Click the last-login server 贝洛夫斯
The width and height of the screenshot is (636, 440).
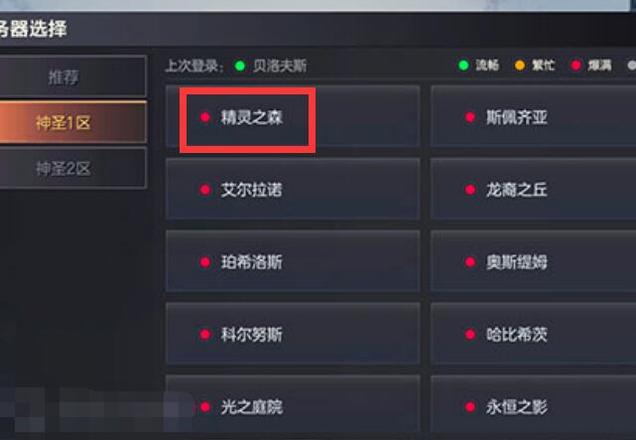coord(280,65)
